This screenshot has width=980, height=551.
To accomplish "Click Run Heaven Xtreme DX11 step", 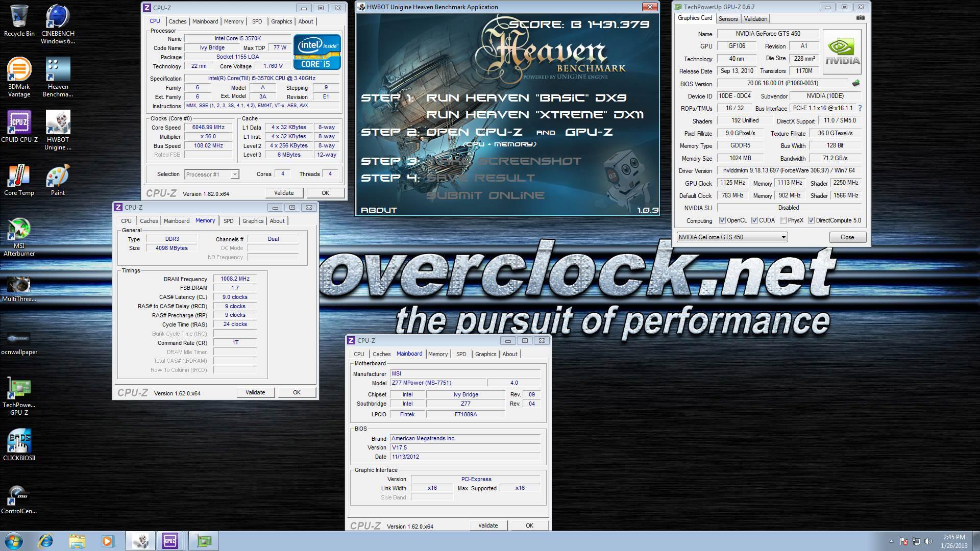I will 535,115.
